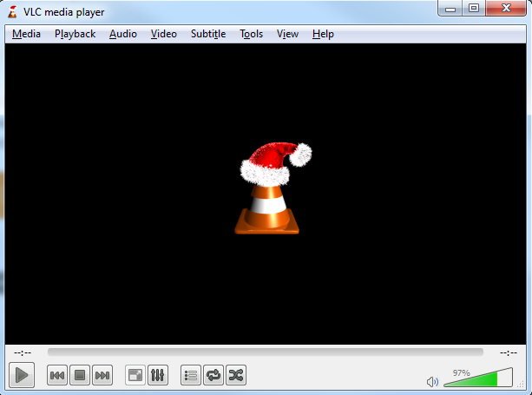Expand the Video menu
The width and height of the screenshot is (532, 395).
(163, 34)
